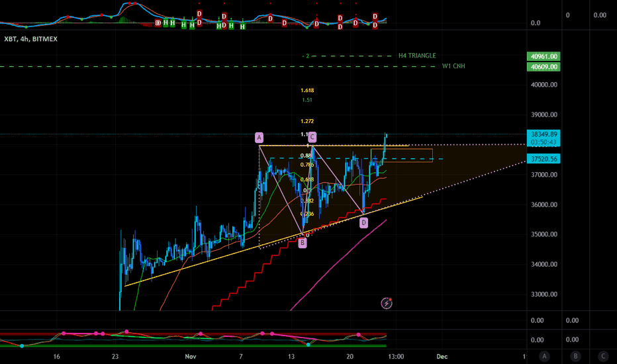Screen dimensions: 617x364
Task: Select the 1.272 Fibonacci level label
Action: tap(307, 121)
